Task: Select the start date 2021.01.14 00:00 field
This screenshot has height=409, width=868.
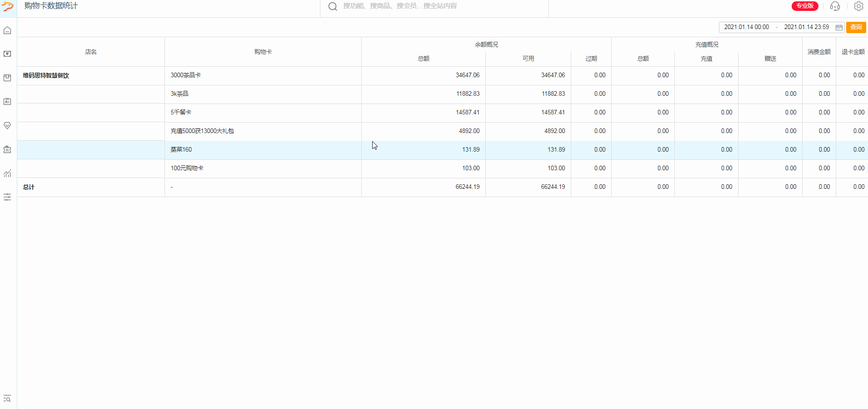Action: tap(747, 27)
